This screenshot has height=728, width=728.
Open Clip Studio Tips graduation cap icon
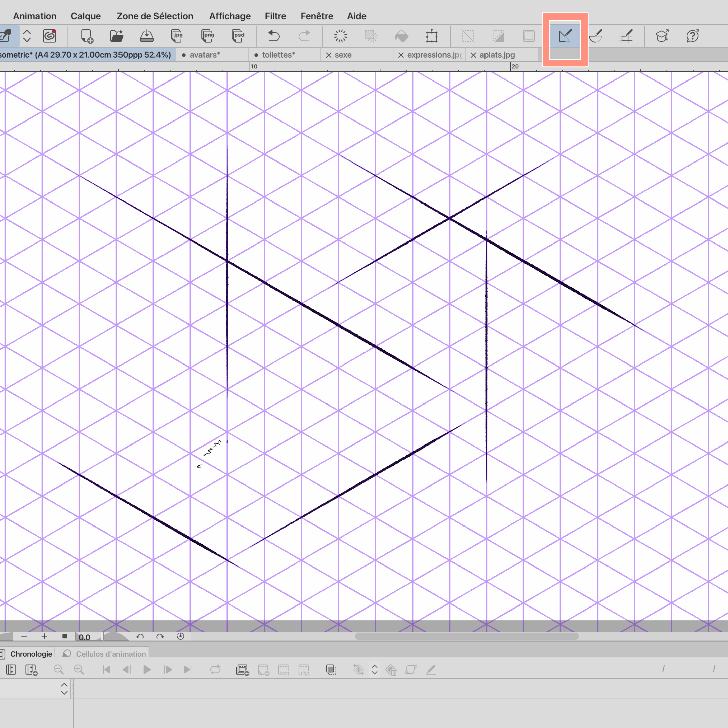[662, 36]
